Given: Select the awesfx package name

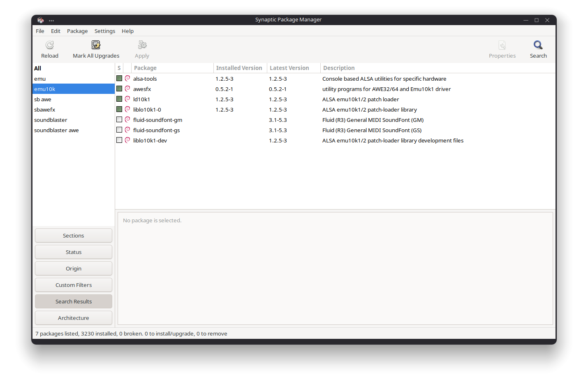Looking at the screenshot, I should [x=142, y=89].
